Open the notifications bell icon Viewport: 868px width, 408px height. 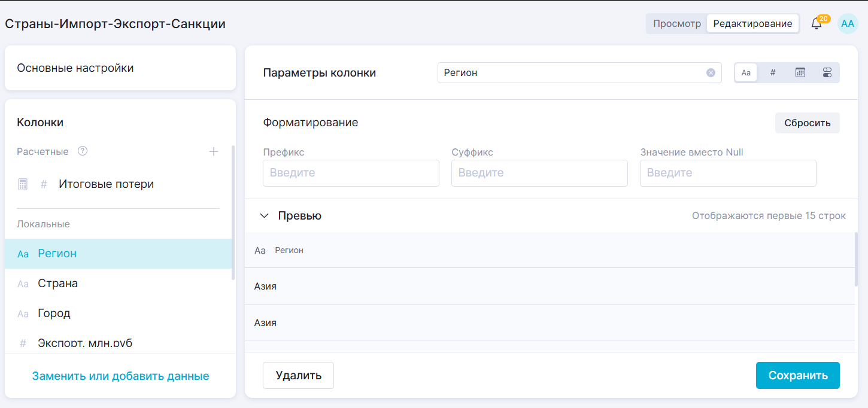(816, 24)
